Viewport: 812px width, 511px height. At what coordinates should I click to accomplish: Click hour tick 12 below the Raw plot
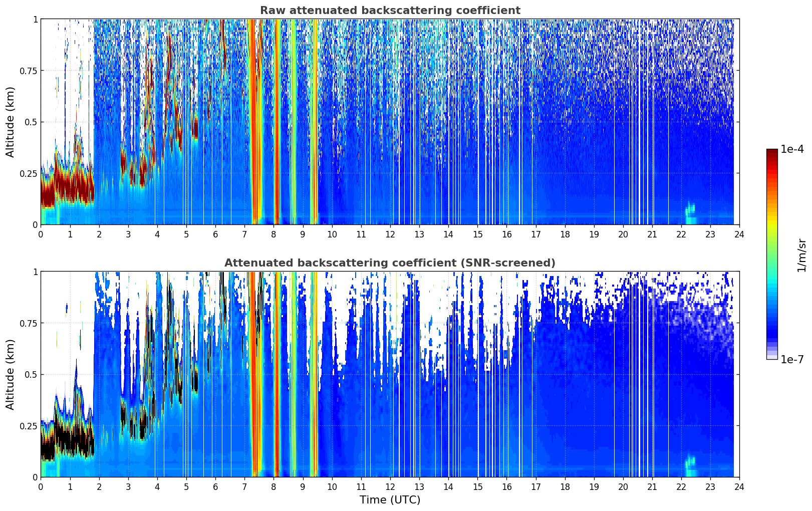click(390, 234)
